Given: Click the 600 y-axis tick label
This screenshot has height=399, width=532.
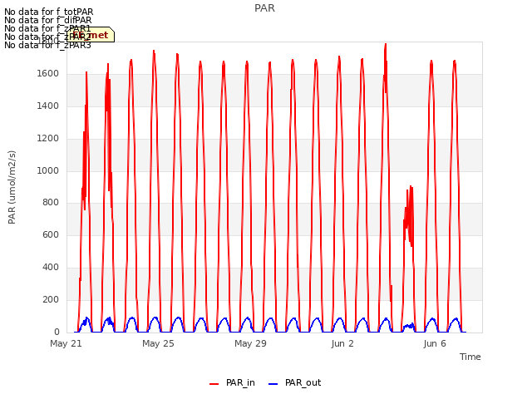Looking at the screenshot, I should (51, 234).
